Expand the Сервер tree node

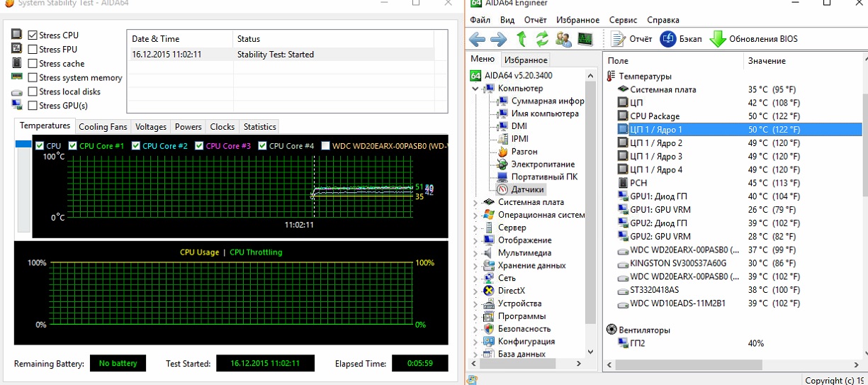pyautogui.click(x=475, y=228)
